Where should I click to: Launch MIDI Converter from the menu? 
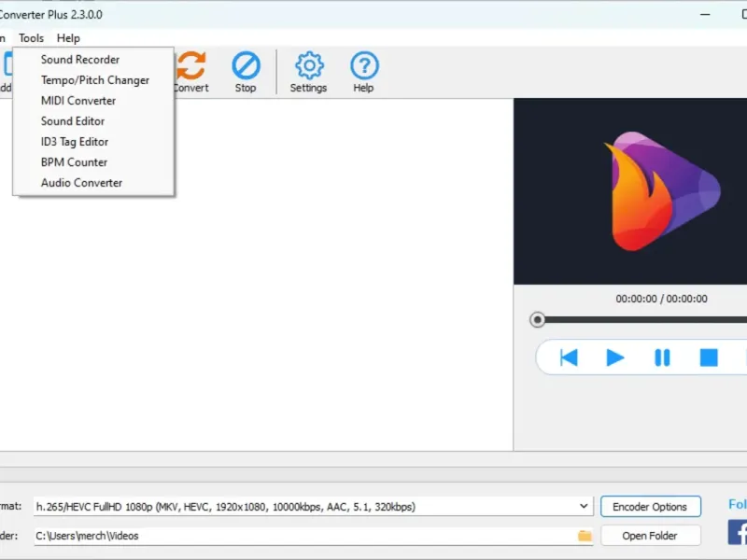(93, 101)
